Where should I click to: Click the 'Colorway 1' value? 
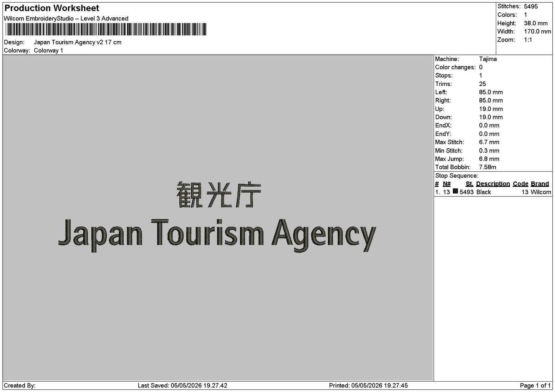(48, 51)
